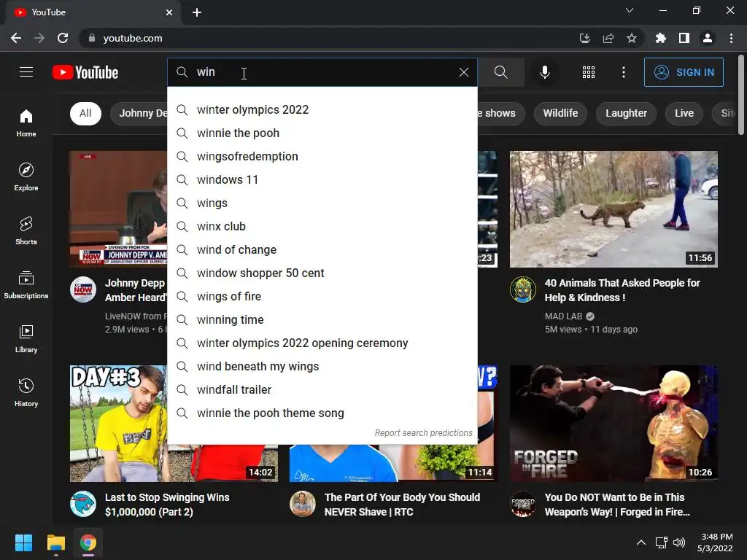Go to Home in sidebar
This screenshot has width=747, height=560.
point(26,122)
